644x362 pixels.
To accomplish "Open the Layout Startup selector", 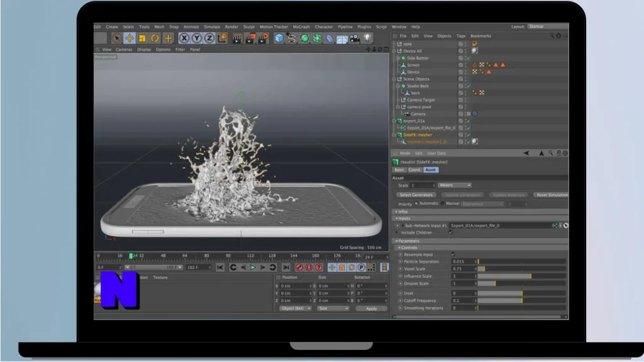I will coord(548,26).
